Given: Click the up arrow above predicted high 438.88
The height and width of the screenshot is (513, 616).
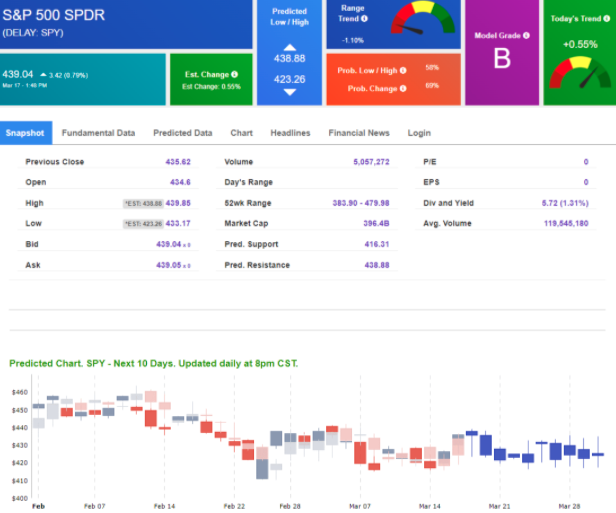Looking at the screenshot, I should [290, 48].
